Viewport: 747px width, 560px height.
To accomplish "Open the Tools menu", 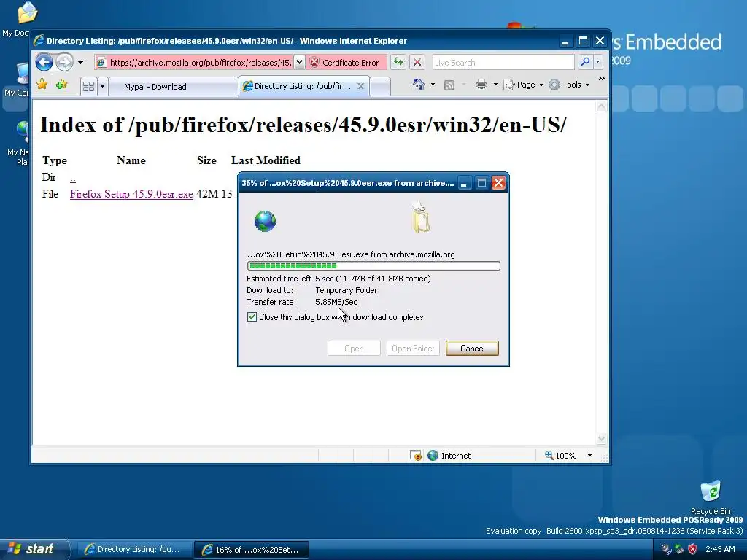I will [x=569, y=85].
